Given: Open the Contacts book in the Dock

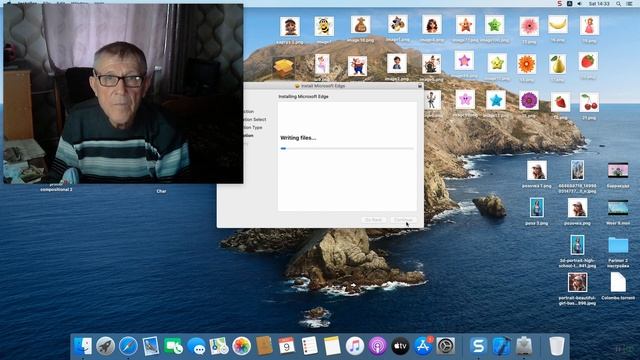Looking at the screenshot, I should click(x=264, y=346).
